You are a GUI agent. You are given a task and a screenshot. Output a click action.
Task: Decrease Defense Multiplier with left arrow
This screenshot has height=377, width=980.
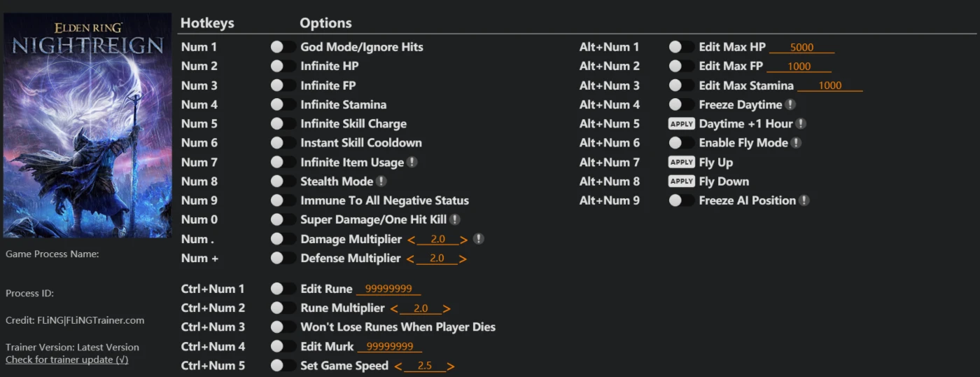(410, 259)
